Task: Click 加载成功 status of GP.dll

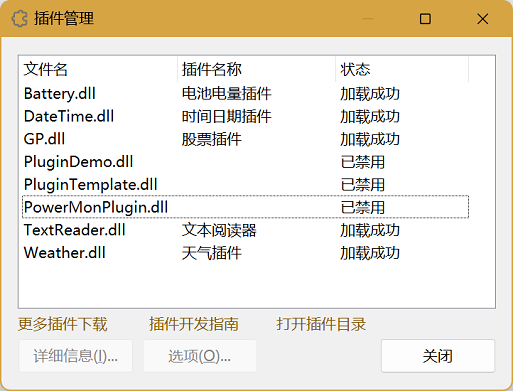Action: coord(370,139)
